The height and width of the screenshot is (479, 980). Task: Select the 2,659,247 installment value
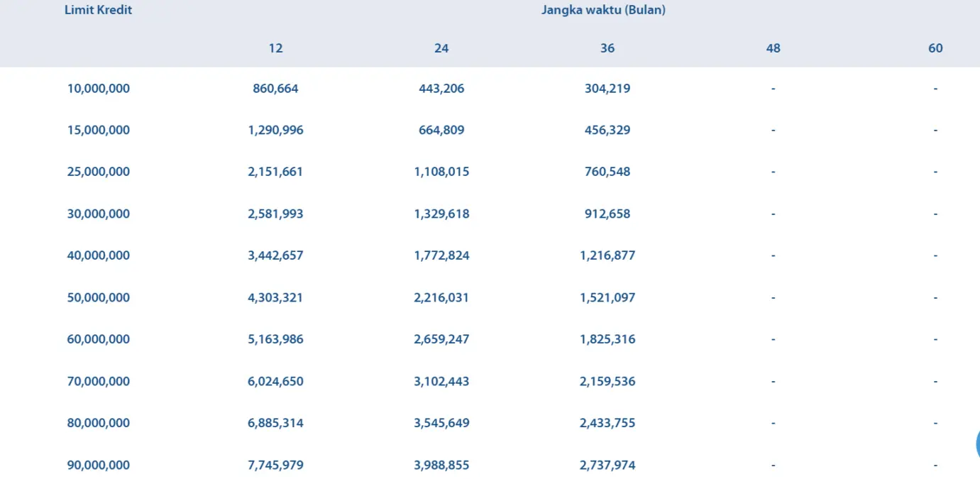(441, 339)
